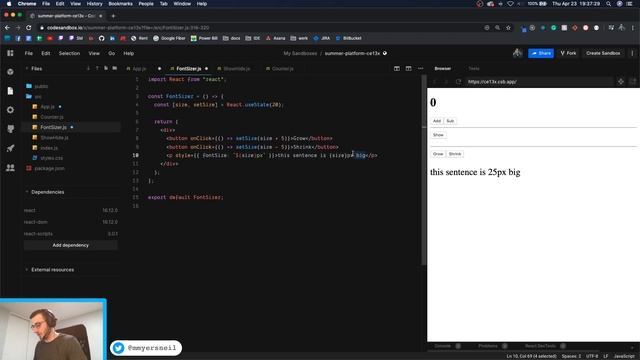This screenshot has width=640, height=360.
Task: Click the Show button in the preview
Action: click(x=438, y=135)
